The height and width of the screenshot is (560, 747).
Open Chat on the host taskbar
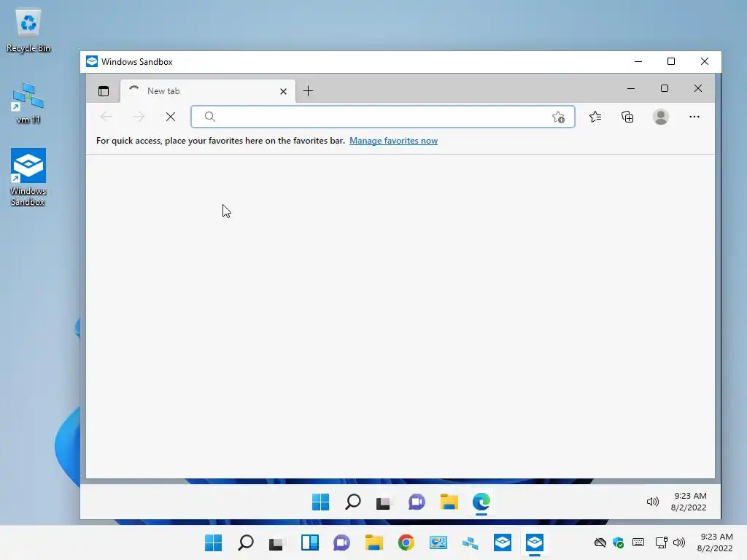[x=341, y=542]
